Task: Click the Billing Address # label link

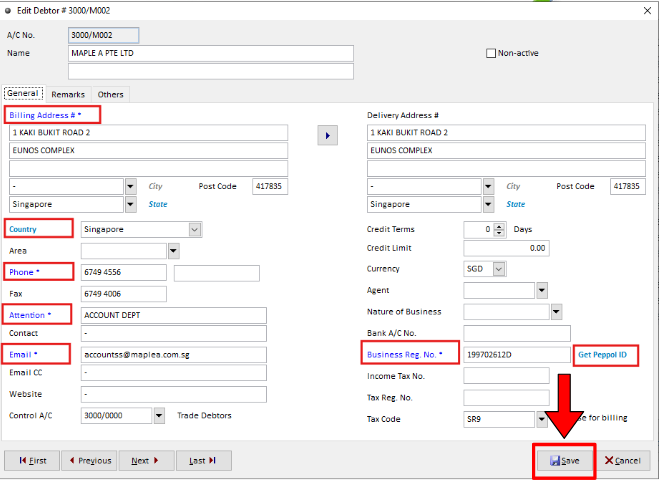Action: click(45, 115)
